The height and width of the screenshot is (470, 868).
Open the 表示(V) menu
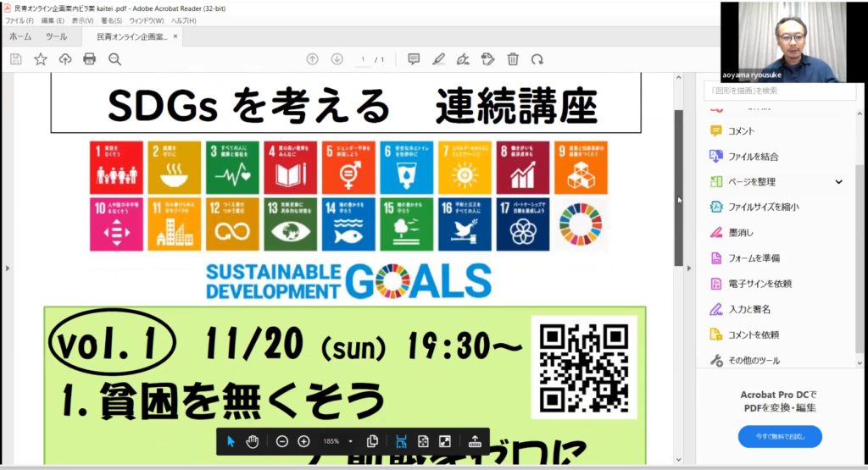point(82,20)
